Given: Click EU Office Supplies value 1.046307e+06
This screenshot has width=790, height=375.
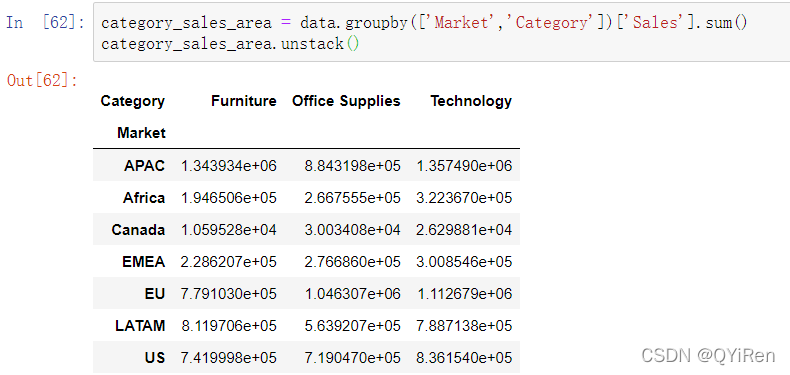Looking at the screenshot, I should click(x=353, y=294).
